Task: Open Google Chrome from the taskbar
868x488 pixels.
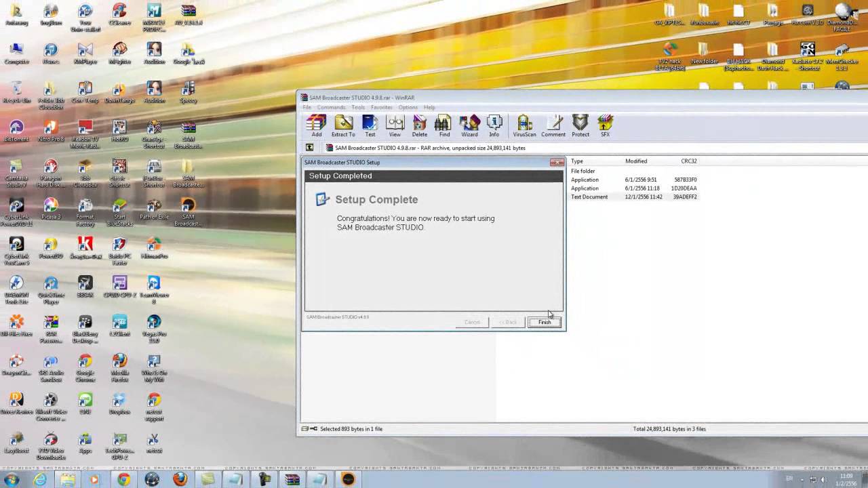Action: click(x=123, y=479)
